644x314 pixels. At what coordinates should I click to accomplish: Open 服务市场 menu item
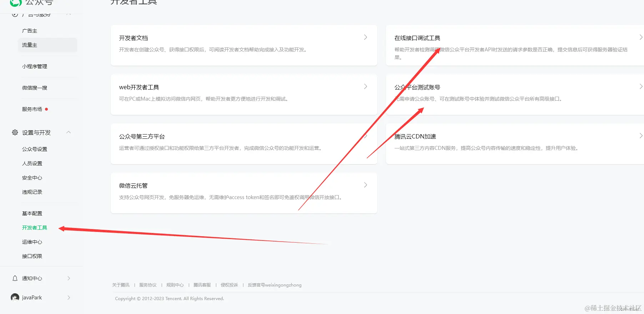[32, 109]
